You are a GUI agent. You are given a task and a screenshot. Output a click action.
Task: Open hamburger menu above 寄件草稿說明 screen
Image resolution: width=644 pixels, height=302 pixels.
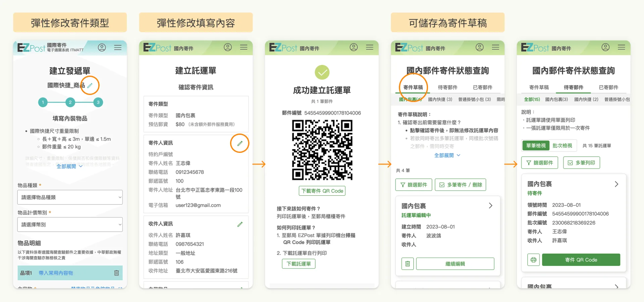(x=496, y=47)
